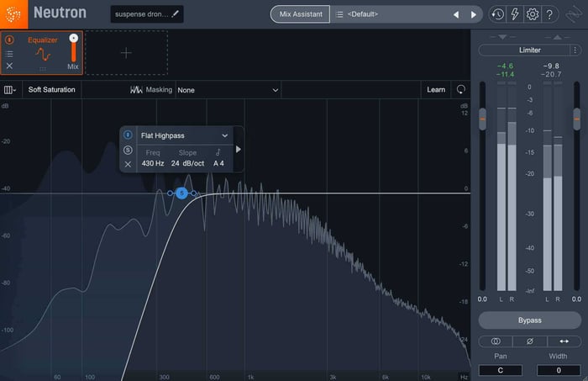Click the output peak reading -9.8
The width and height of the screenshot is (588, 381).
[551, 66]
